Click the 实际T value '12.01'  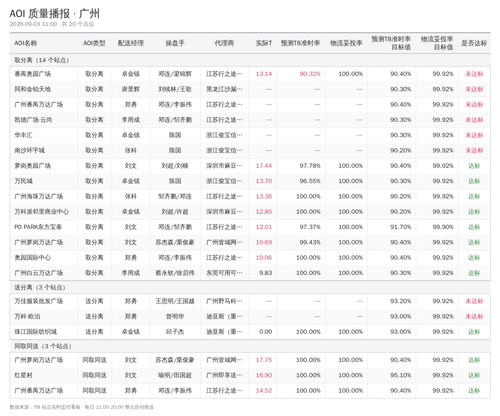coord(264,227)
